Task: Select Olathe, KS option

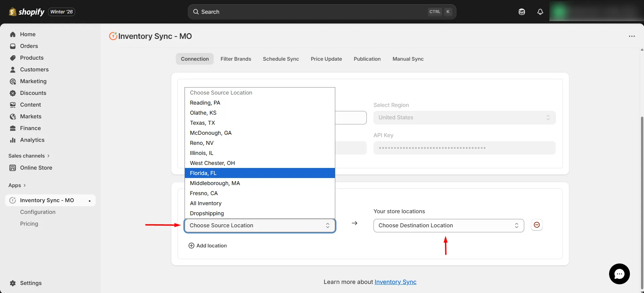Action: point(260,113)
